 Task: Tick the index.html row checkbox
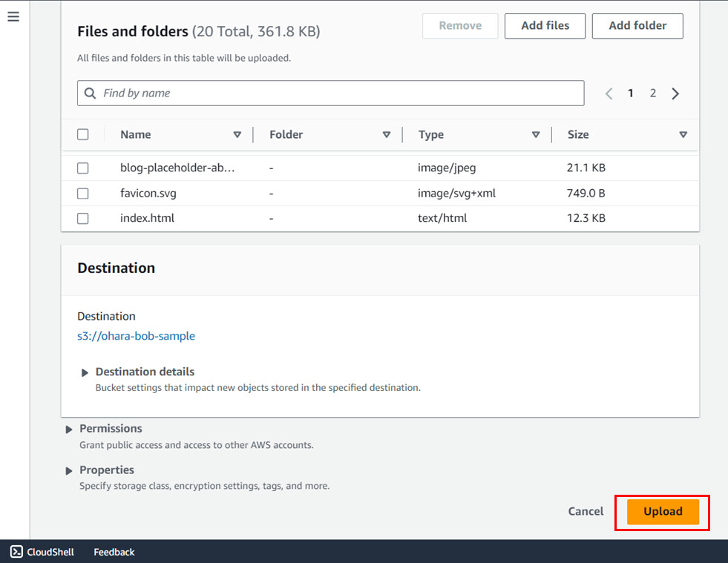click(83, 219)
